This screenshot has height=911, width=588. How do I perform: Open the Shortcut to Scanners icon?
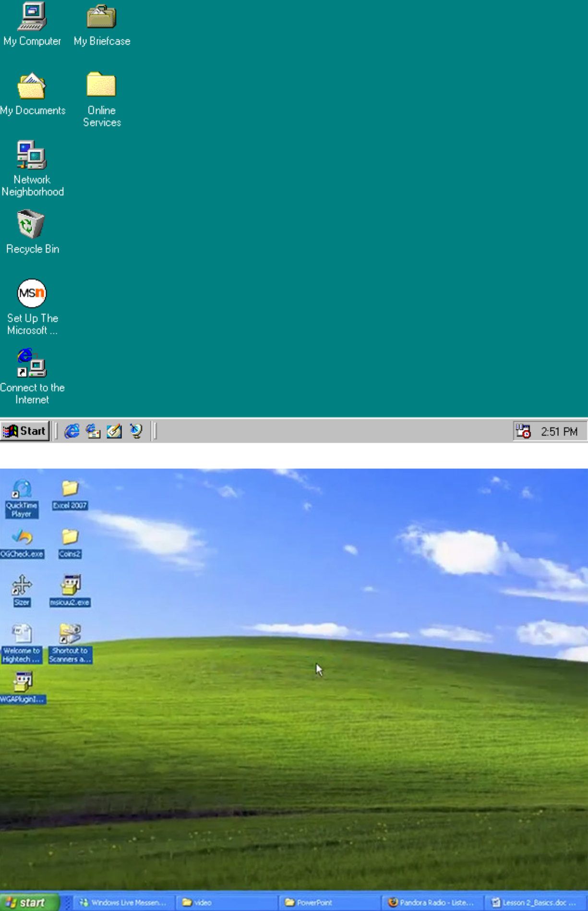70,644
